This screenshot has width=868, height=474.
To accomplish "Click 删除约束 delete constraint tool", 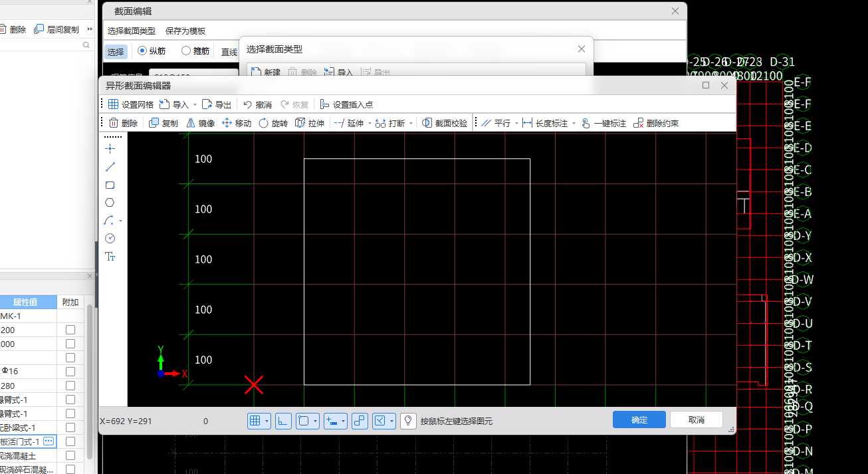I will tap(656, 123).
